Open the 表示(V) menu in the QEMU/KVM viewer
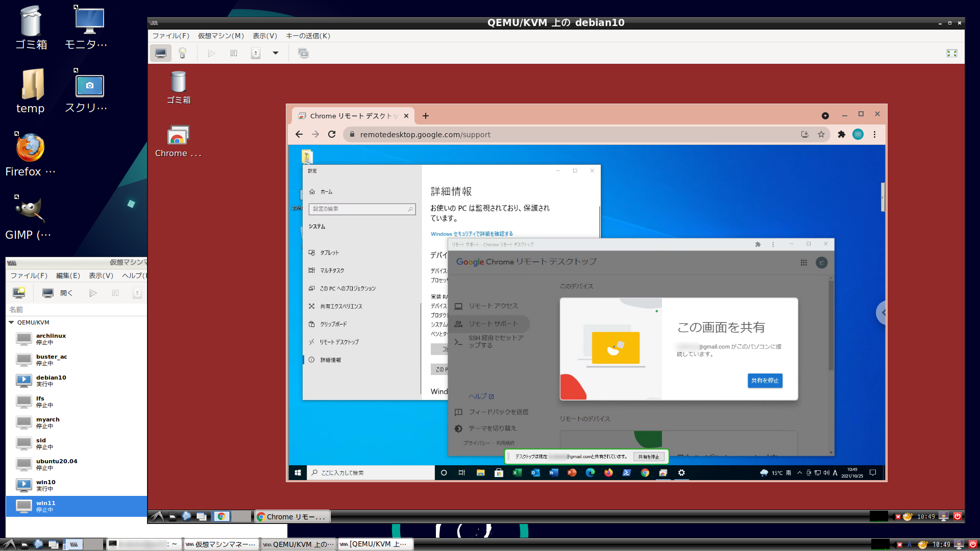This screenshot has width=980, height=551. pos(265,36)
